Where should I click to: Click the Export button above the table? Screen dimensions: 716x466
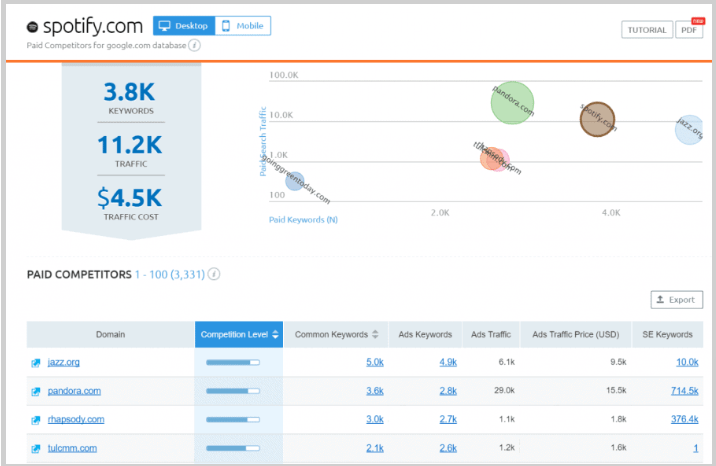[677, 300]
